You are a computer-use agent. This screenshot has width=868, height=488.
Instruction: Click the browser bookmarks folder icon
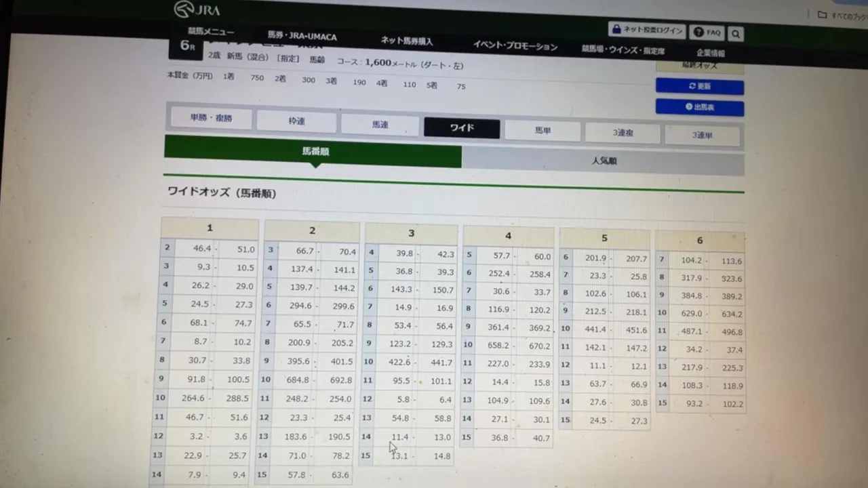point(823,14)
